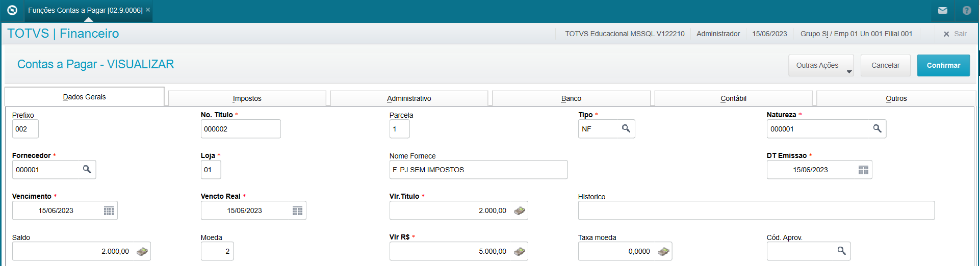
Task: Expand the Outras Ações dropdown
Action: point(821,66)
